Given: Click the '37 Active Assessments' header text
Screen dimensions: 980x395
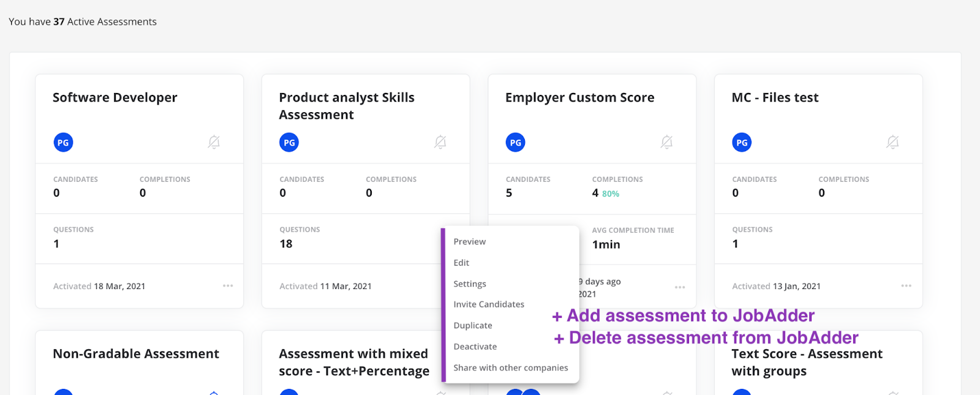Looking at the screenshot, I should (x=105, y=21).
